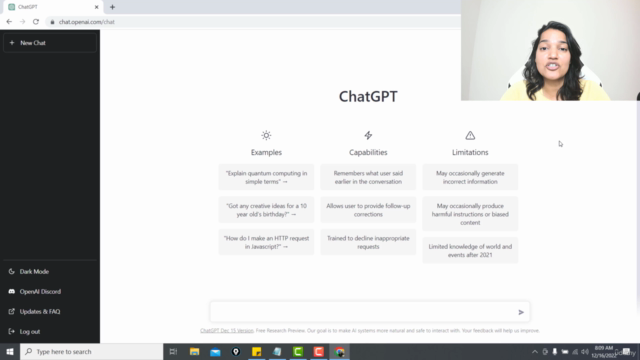Click the "harmful instructions or biased content" card
Image resolution: width=640 pixels, height=360 pixels.
tap(470, 214)
